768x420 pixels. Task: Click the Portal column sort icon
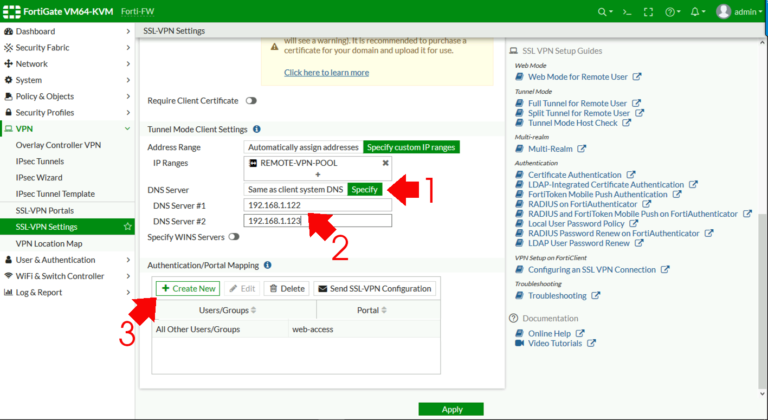[384, 310]
